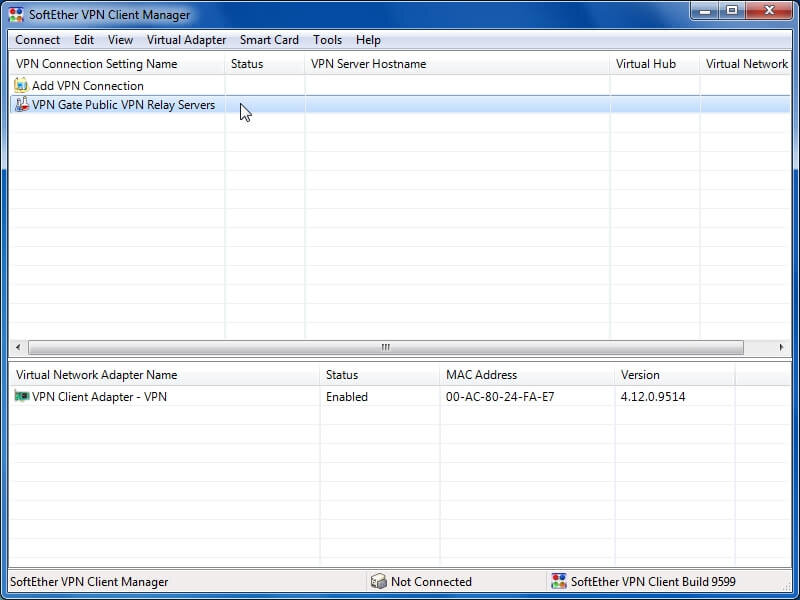Select VPN Gate Public VPN Relay Servers
Viewport: 800px width, 600px height.
(x=400, y=105)
